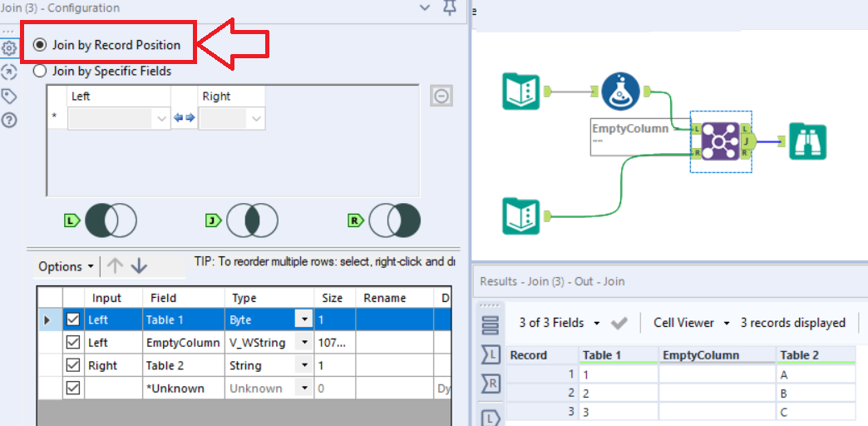Show the L input anchor results
Screen dimensions: 868x426
tap(491, 354)
